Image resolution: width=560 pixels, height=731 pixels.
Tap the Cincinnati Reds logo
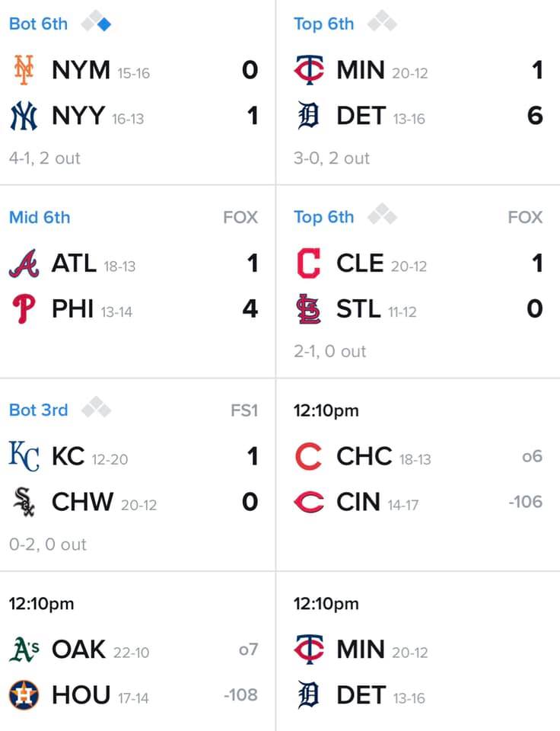[308, 502]
